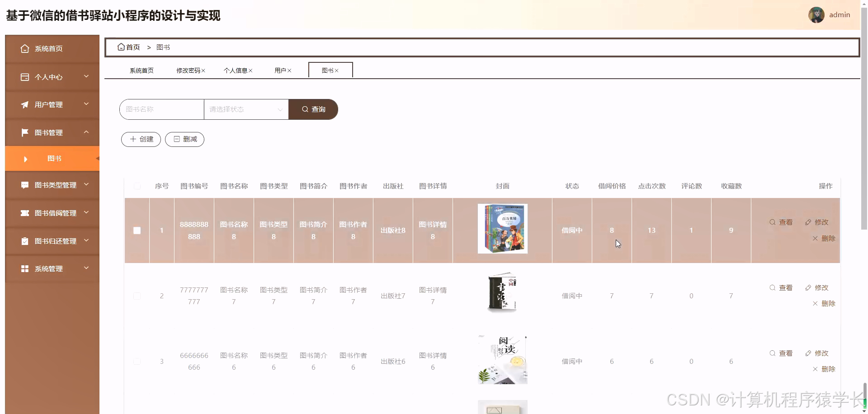
Task: Click the 创建 button
Action: [141, 139]
